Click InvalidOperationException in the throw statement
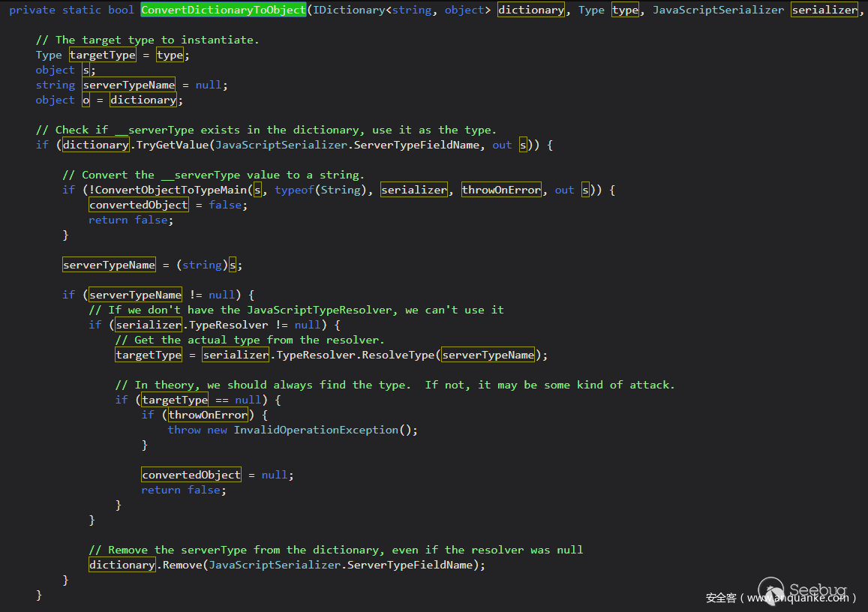 coord(316,430)
